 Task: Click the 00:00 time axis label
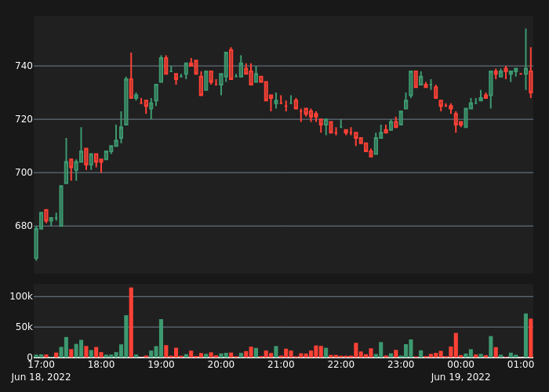[x=461, y=365]
